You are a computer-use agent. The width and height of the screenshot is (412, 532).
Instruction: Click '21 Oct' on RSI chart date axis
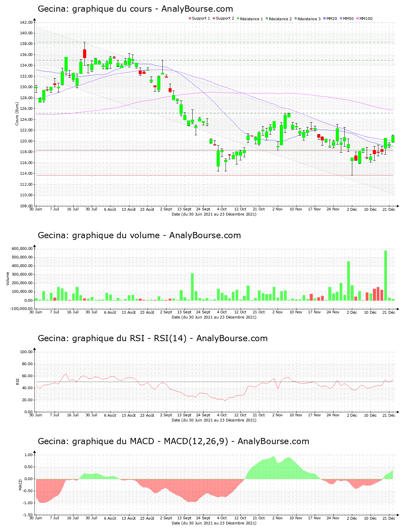click(x=259, y=415)
